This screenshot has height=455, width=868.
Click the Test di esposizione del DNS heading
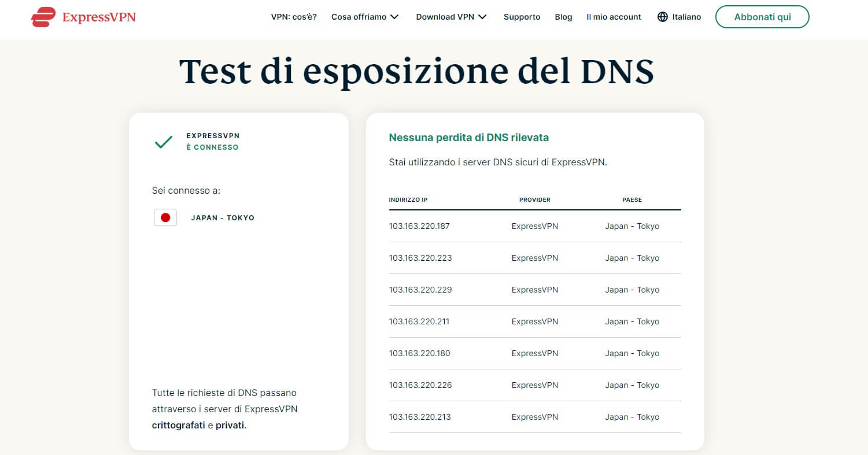(x=416, y=72)
